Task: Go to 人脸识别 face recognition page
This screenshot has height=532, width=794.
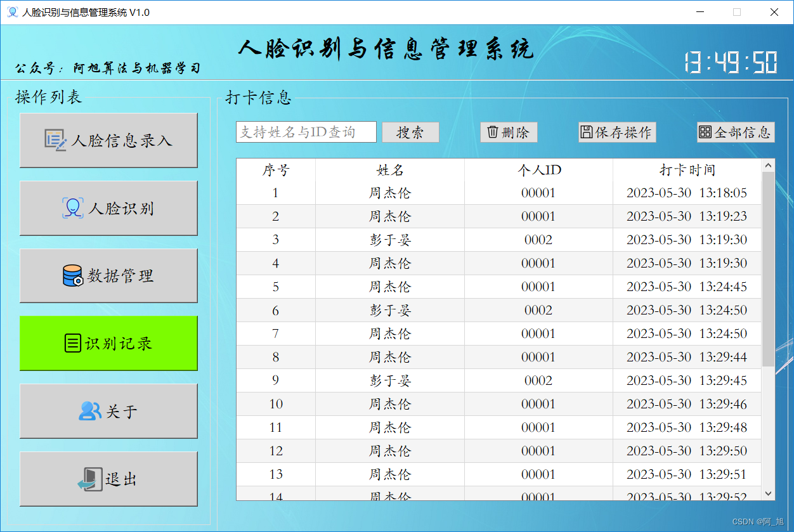Action: (x=108, y=208)
